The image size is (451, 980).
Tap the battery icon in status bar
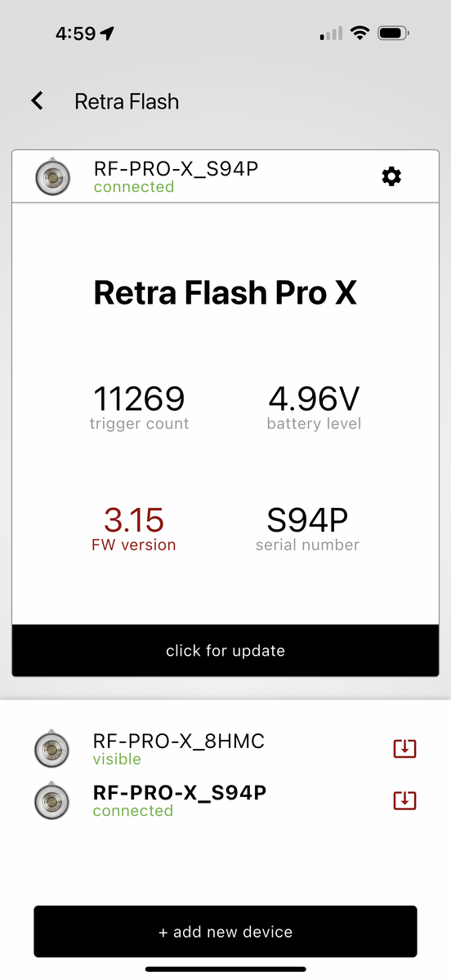[x=394, y=33]
